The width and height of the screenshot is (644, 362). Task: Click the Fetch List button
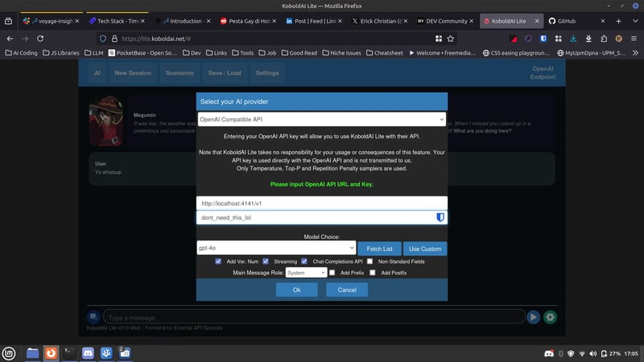[x=379, y=249]
